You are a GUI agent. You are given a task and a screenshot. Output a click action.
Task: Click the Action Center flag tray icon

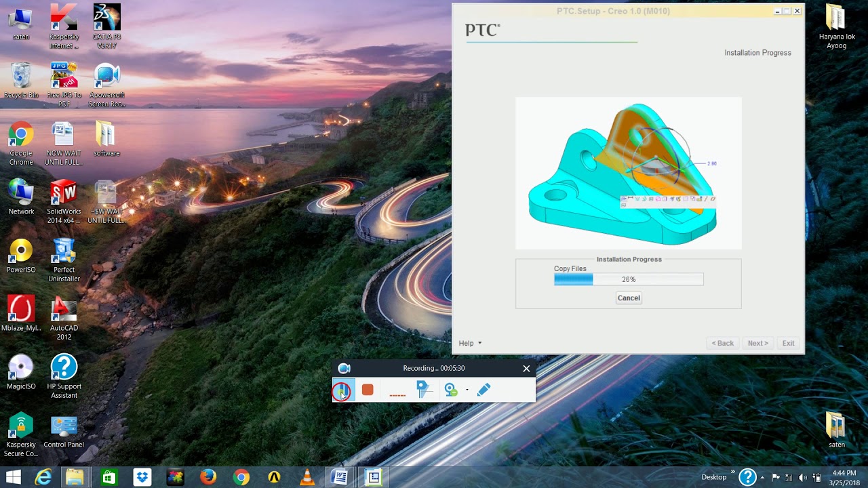(x=776, y=477)
